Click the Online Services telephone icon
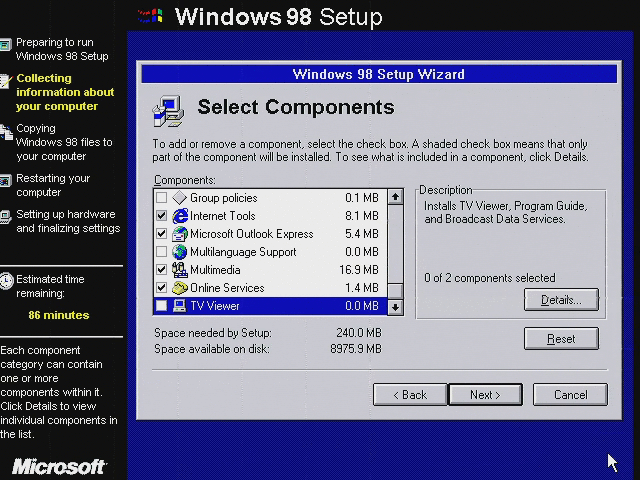The height and width of the screenshot is (480, 640). [179, 288]
